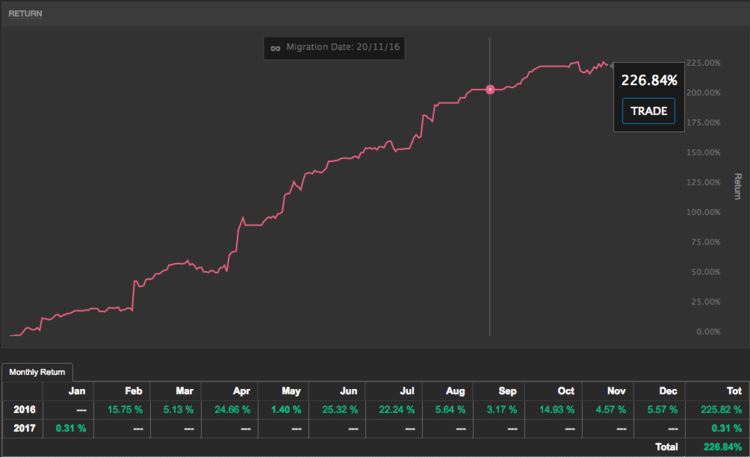Screen dimensions: 750x457
Task: Click the 2016 Jun value 25.32 %
Action: pos(340,410)
